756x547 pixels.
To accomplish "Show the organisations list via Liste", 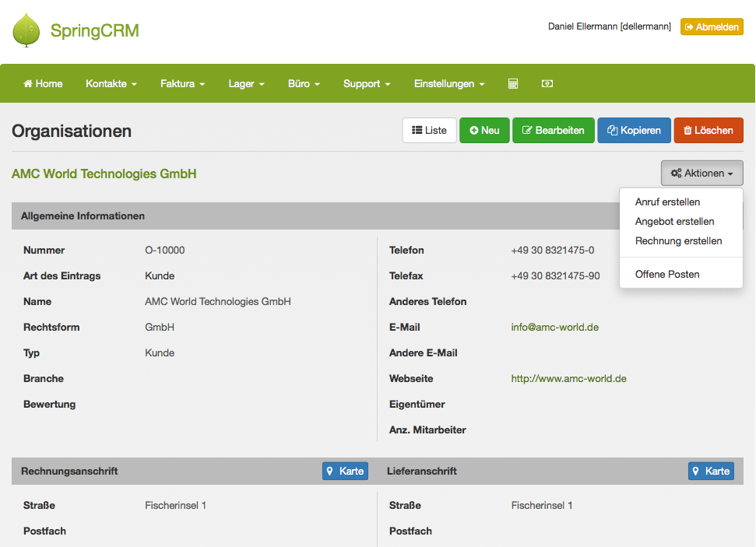I will click(x=429, y=130).
